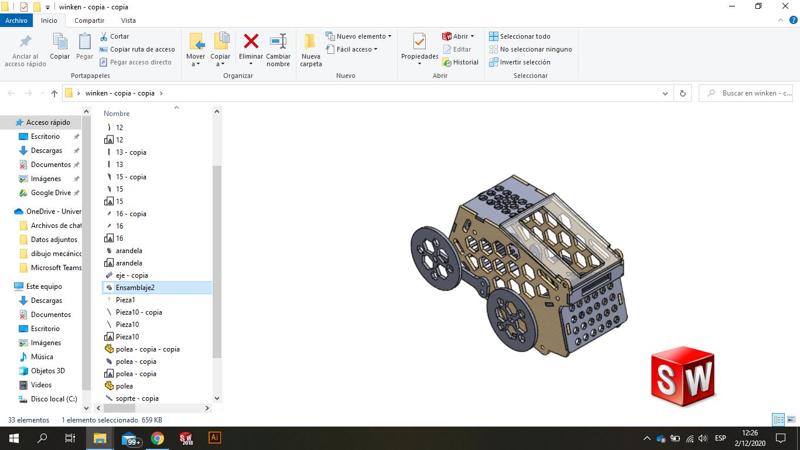Expand the address bar history dropdown
The image size is (800, 450).
666,93
